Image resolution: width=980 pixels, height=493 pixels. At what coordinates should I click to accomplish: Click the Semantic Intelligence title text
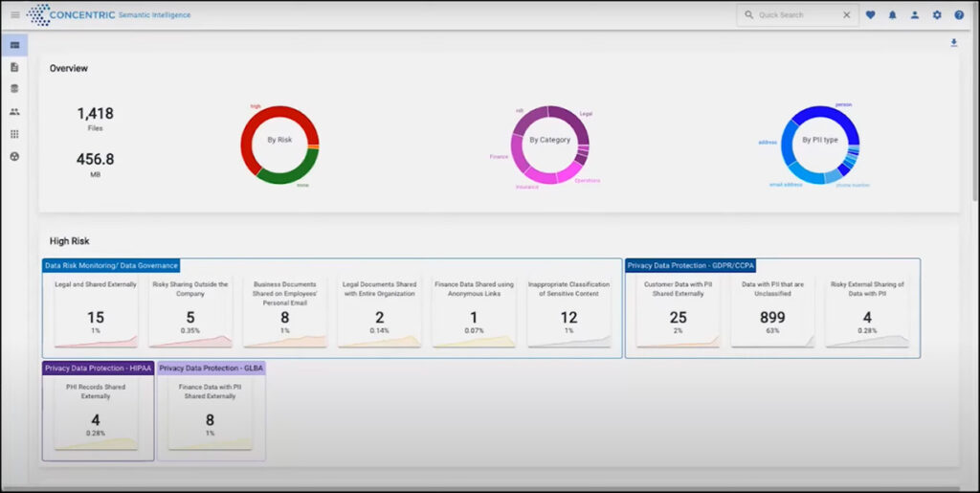coord(154,15)
